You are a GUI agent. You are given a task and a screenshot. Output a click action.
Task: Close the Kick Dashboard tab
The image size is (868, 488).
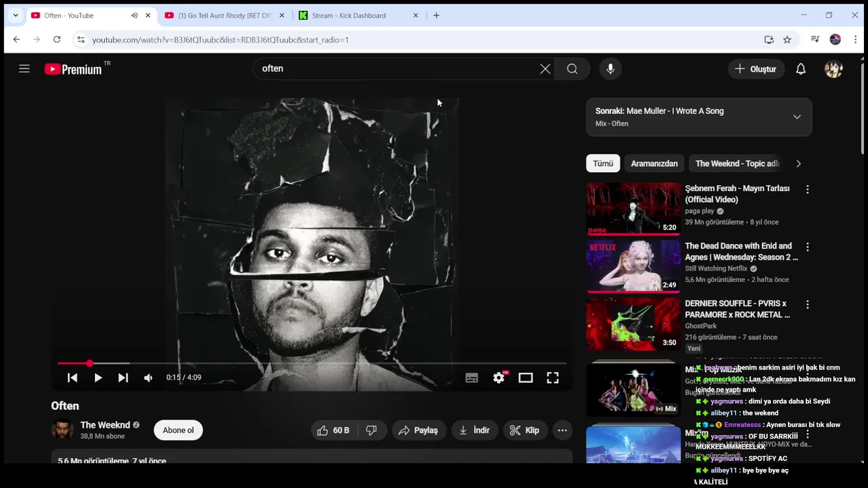pos(416,16)
